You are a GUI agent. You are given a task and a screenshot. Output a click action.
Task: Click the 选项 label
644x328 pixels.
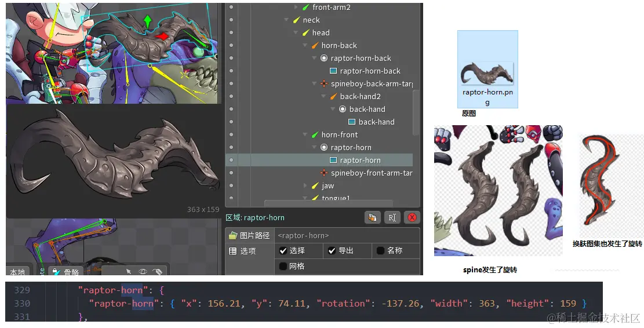click(x=248, y=251)
